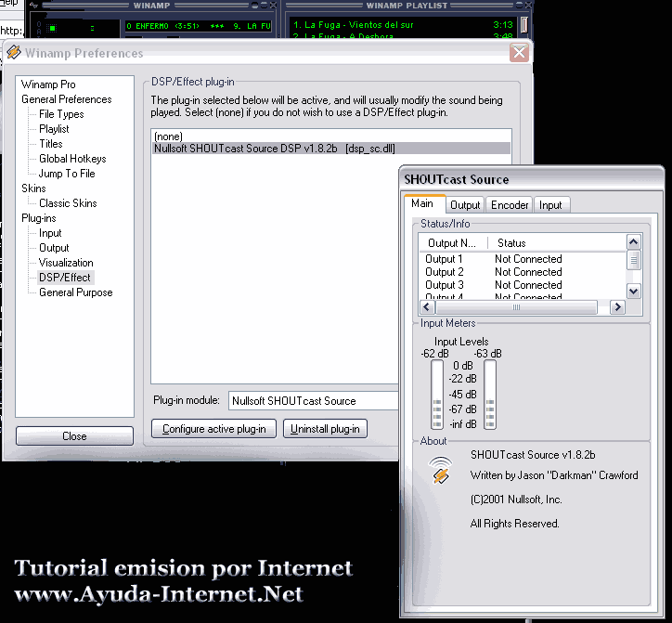The height and width of the screenshot is (623, 672).
Task: Select Output 3 row in status list
Action: (522, 285)
